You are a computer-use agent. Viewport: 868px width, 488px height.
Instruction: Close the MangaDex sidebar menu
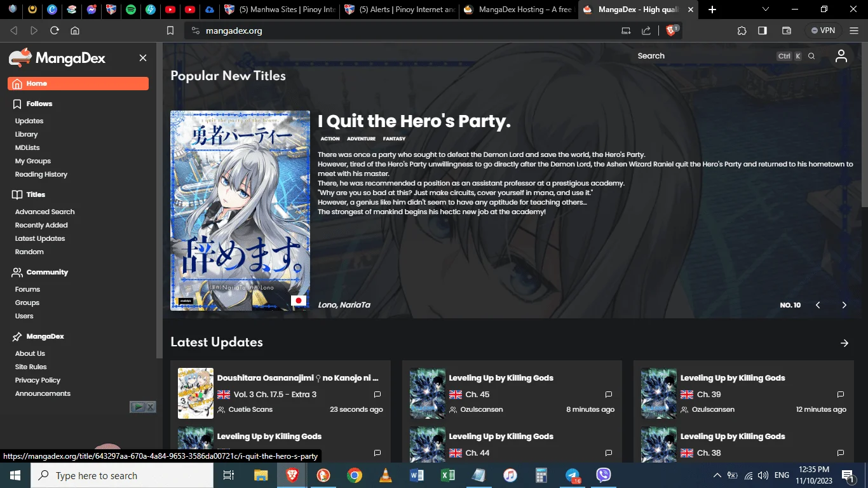click(143, 58)
